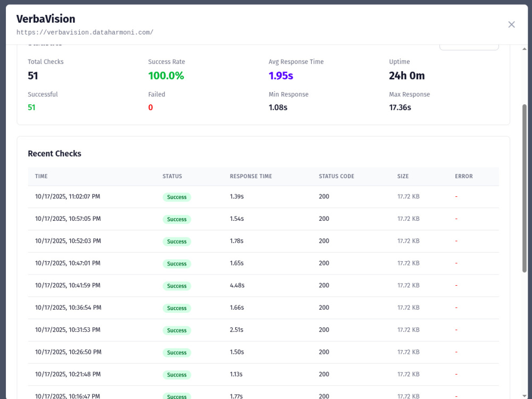Click the partially hidden button above Uptime
Screen dimensions: 532x399
pyautogui.click(x=469, y=47)
